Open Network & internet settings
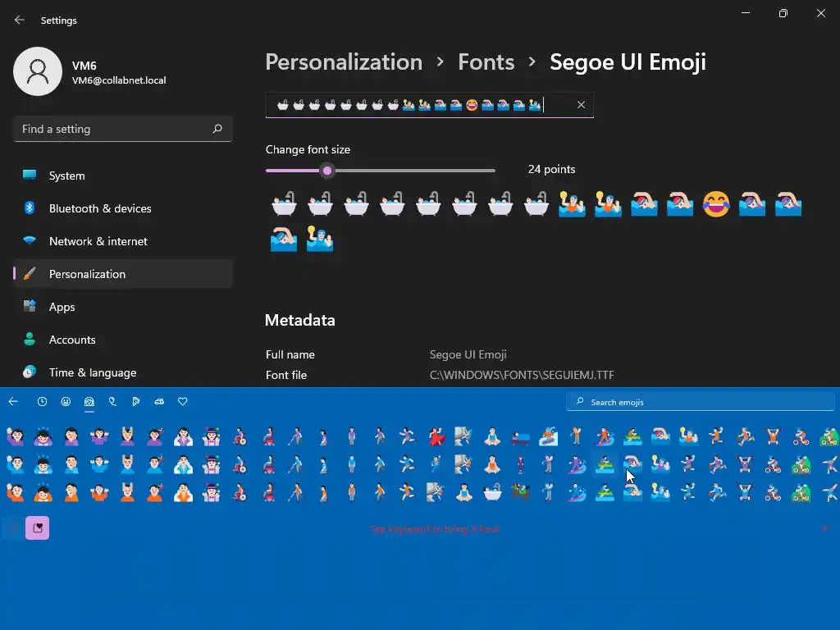The width and height of the screenshot is (840, 630). click(x=123, y=241)
